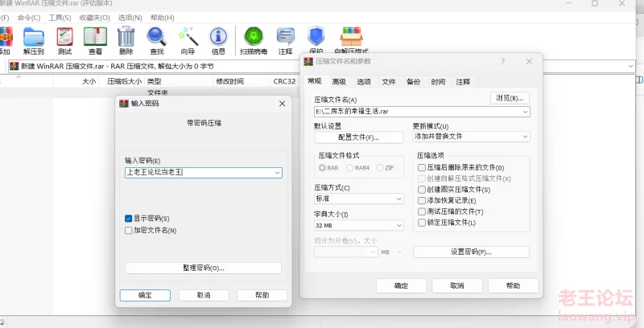
Task: Click the archive icon in the address bar
Action: 14,66
